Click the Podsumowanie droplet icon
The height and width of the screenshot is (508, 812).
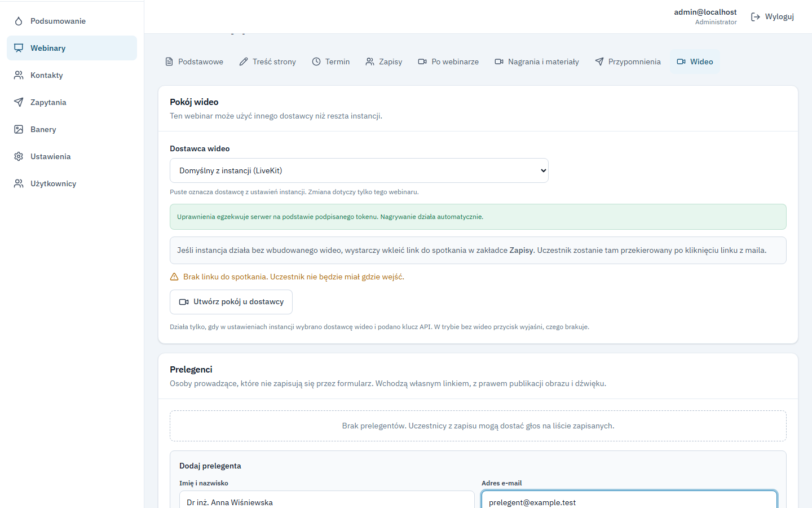click(19, 21)
